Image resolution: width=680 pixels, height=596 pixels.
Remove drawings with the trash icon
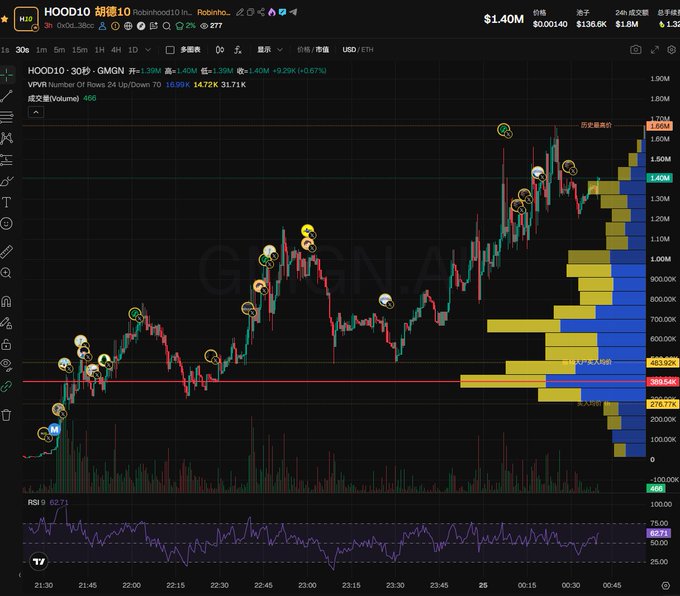coord(7,415)
